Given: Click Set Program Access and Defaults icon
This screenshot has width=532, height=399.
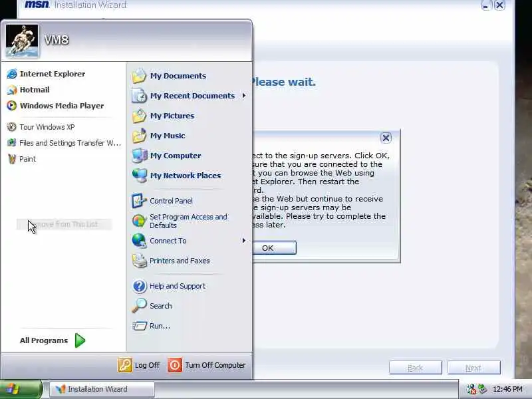Looking at the screenshot, I should (x=139, y=221).
